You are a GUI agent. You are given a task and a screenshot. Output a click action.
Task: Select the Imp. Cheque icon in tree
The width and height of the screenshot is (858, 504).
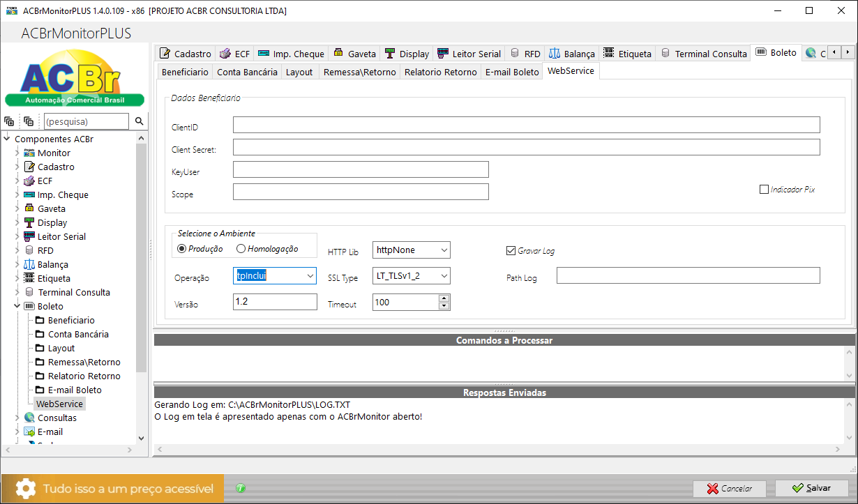click(29, 194)
